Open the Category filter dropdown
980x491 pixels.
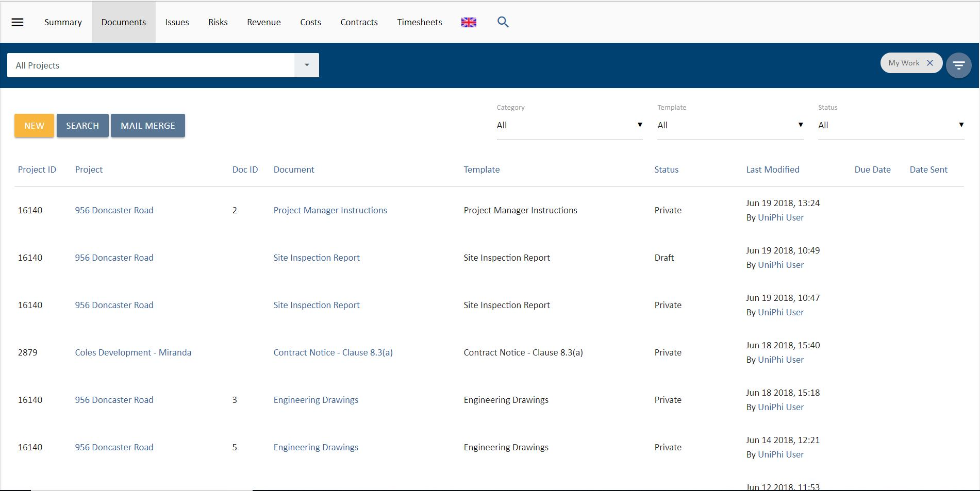click(570, 125)
